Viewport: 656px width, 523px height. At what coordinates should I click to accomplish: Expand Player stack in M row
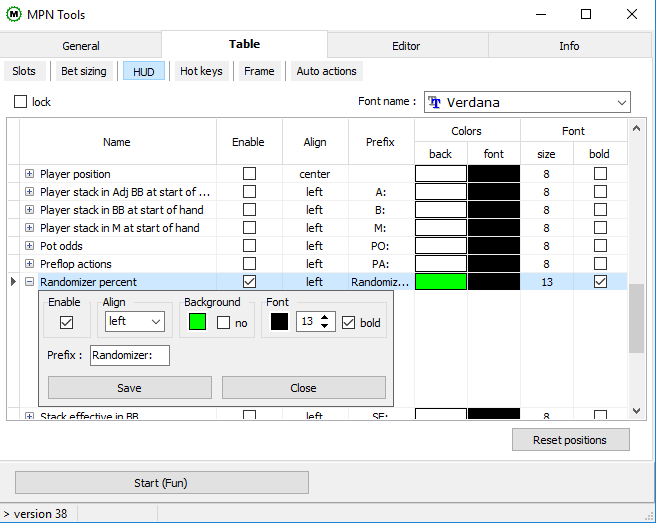click(29, 228)
